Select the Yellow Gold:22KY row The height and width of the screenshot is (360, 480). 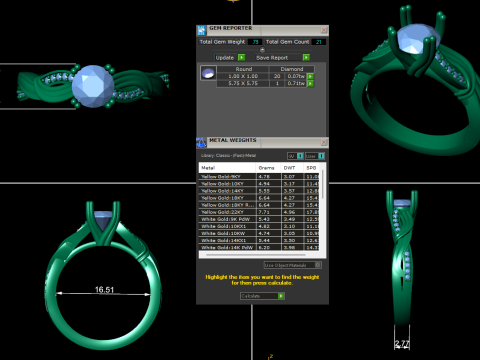tap(259, 212)
